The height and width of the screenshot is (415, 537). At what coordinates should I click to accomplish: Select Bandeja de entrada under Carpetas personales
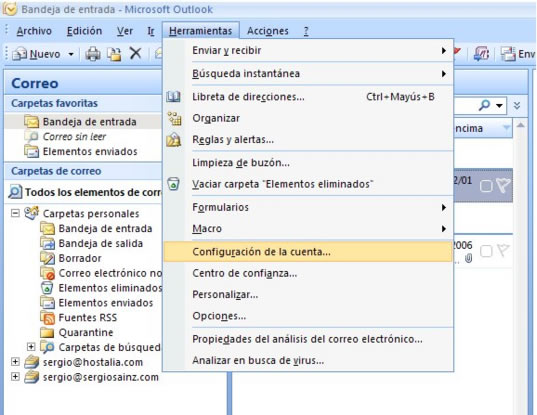105,228
